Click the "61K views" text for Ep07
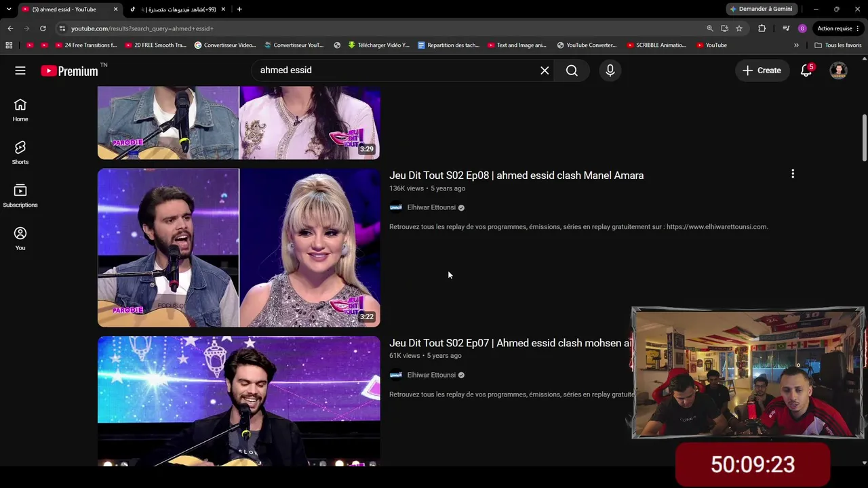Viewport: 868px width, 488px height. (x=405, y=356)
